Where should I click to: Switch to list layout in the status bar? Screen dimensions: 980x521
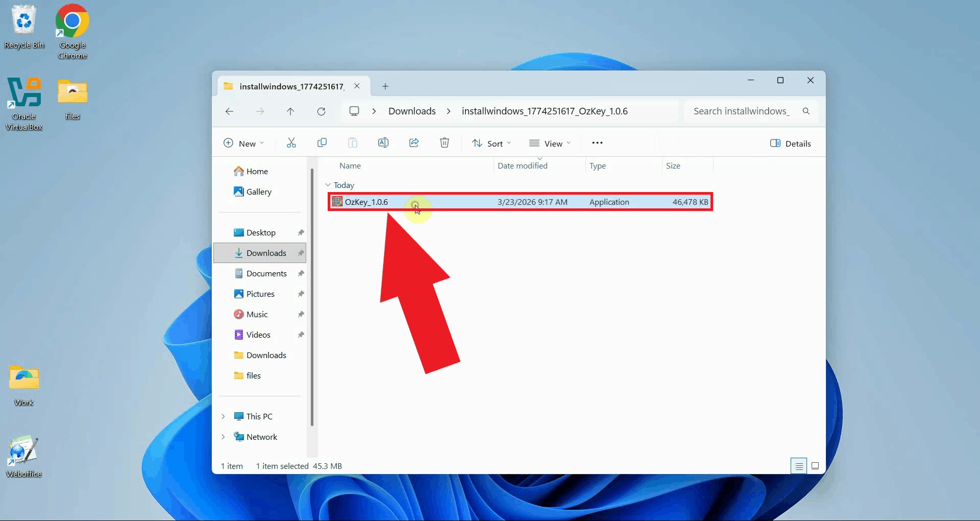click(x=799, y=466)
